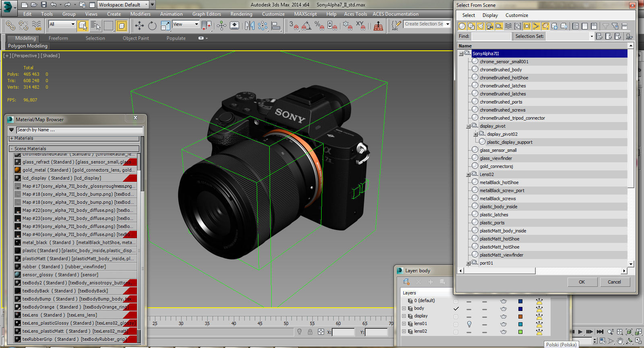The image size is (644, 348).
Task: Toggle Display Bone Objects filter in Select From Scene
Action: point(536,26)
